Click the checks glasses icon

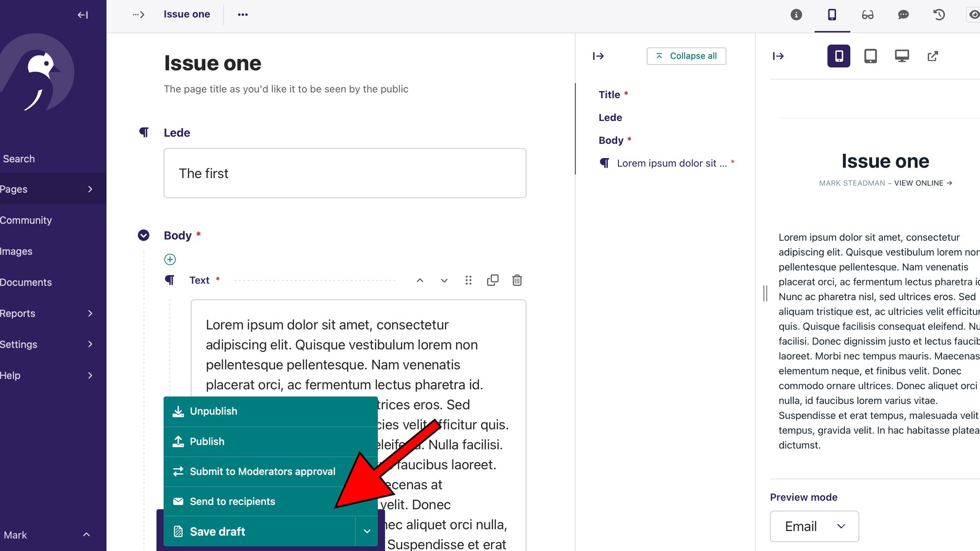867,15
